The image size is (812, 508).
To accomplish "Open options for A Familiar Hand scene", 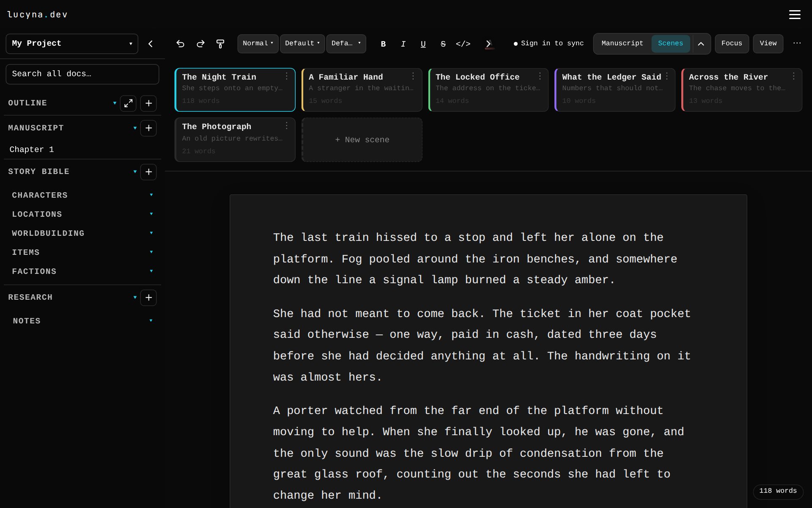I will pyautogui.click(x=413, y=76).
